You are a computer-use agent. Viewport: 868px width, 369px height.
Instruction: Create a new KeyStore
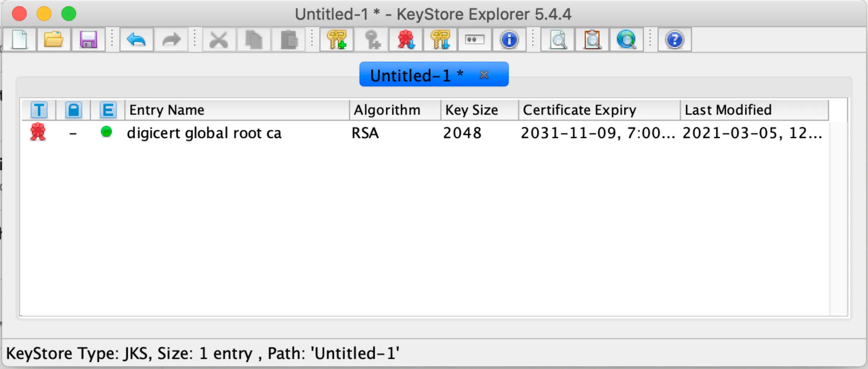click(x=20, y=39)
